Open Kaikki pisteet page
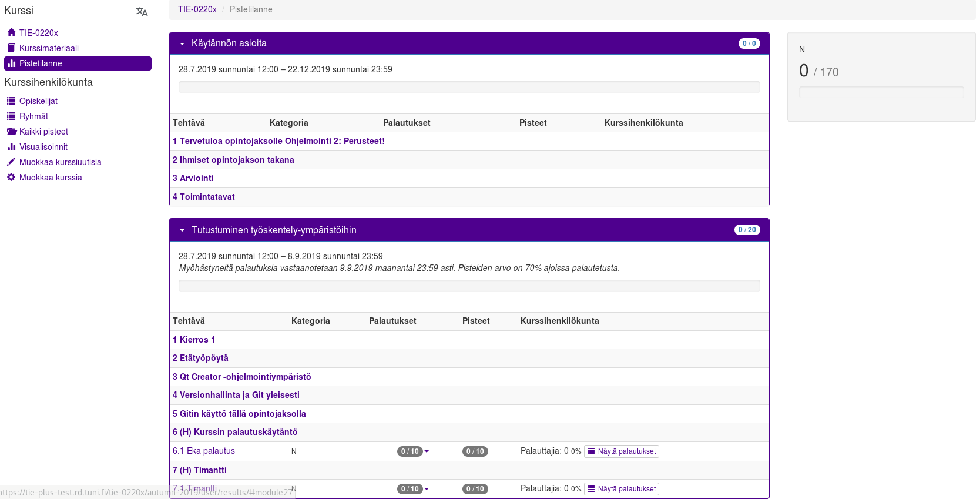The image size is (980, 499). click(x=43, y=132)
